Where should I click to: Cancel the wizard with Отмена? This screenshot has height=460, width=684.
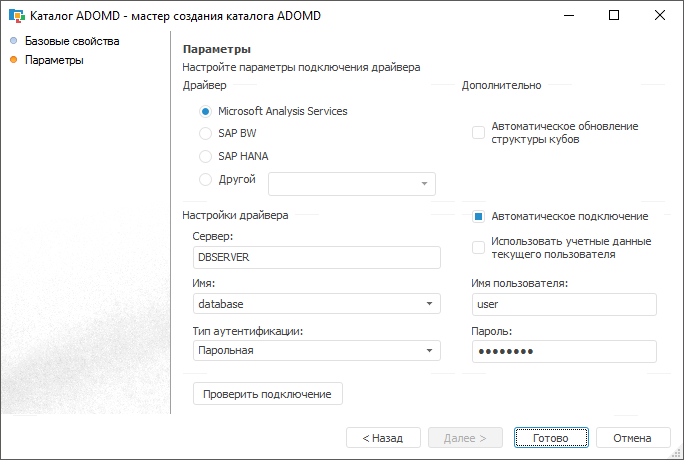click(x=632, y=438)
